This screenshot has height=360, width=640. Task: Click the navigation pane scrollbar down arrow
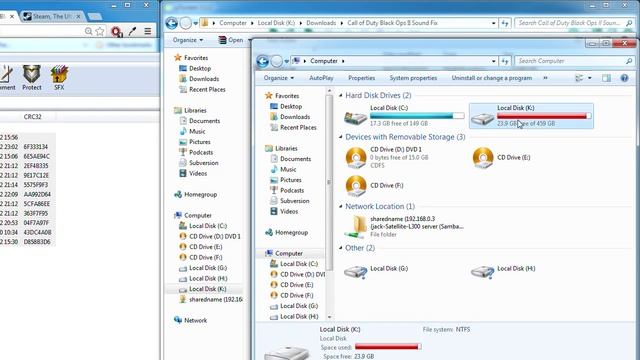(329, 317)
